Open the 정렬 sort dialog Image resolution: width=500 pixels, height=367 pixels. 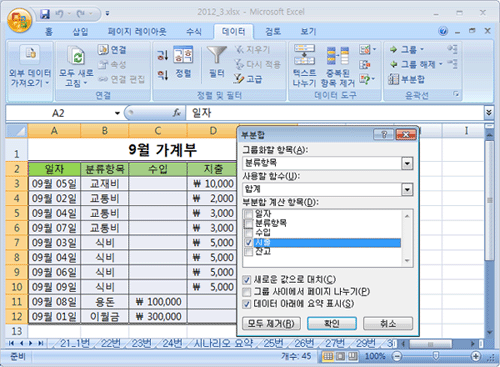[x=183, y=62]
